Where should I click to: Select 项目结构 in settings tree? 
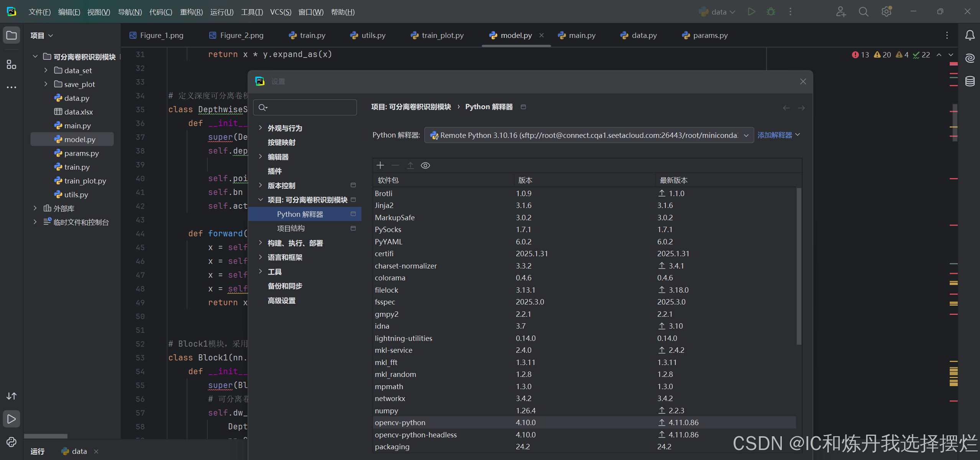click(291, 229)
